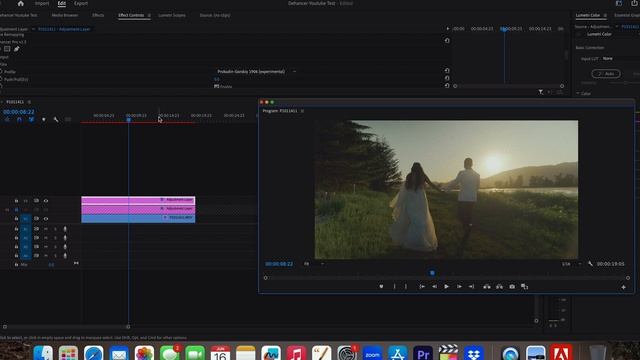The height and width of the screenshot is (360, 640).
Task: Toggle Comparison View in Program monitor
Action: click(x=524, y=287)
